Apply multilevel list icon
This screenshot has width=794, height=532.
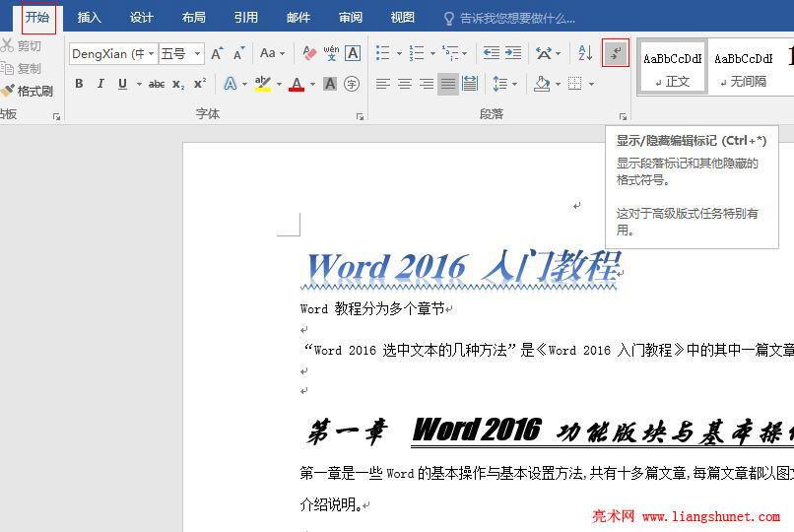pos(449,52)
